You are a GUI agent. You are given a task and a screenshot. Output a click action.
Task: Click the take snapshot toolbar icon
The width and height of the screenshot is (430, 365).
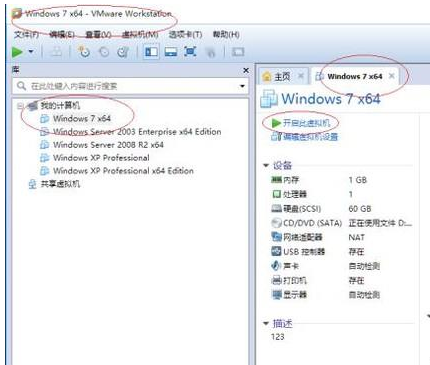coord(83,52)
